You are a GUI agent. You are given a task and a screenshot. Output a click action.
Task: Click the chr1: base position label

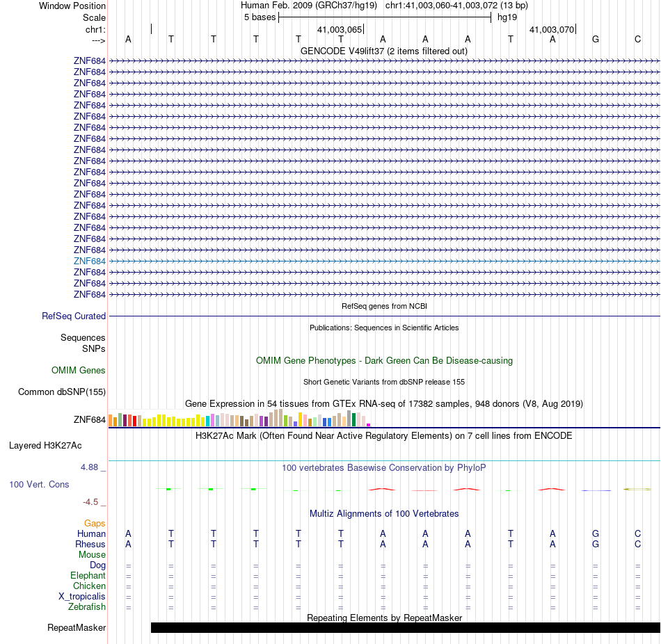tap(95, 29)
